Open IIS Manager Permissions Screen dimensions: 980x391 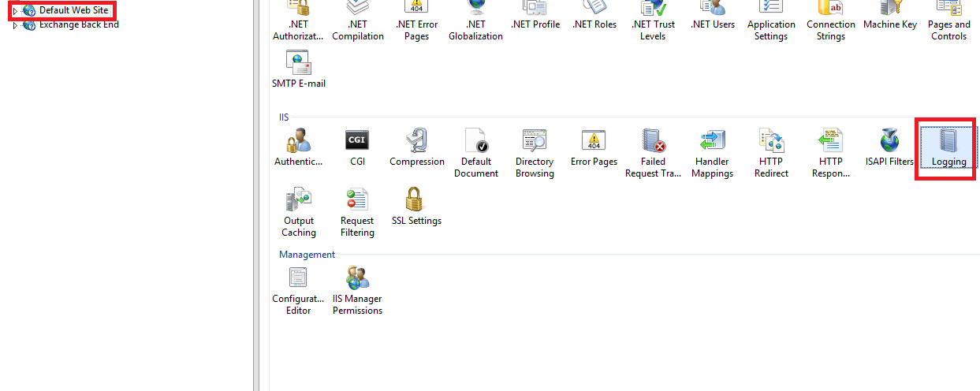pyautogui.click(x=357, y=290)
